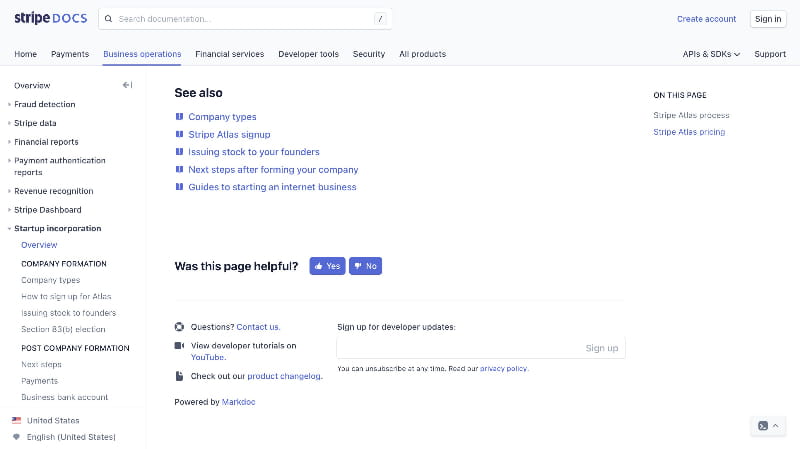Open sidebar Next steps page

[41, 364]
